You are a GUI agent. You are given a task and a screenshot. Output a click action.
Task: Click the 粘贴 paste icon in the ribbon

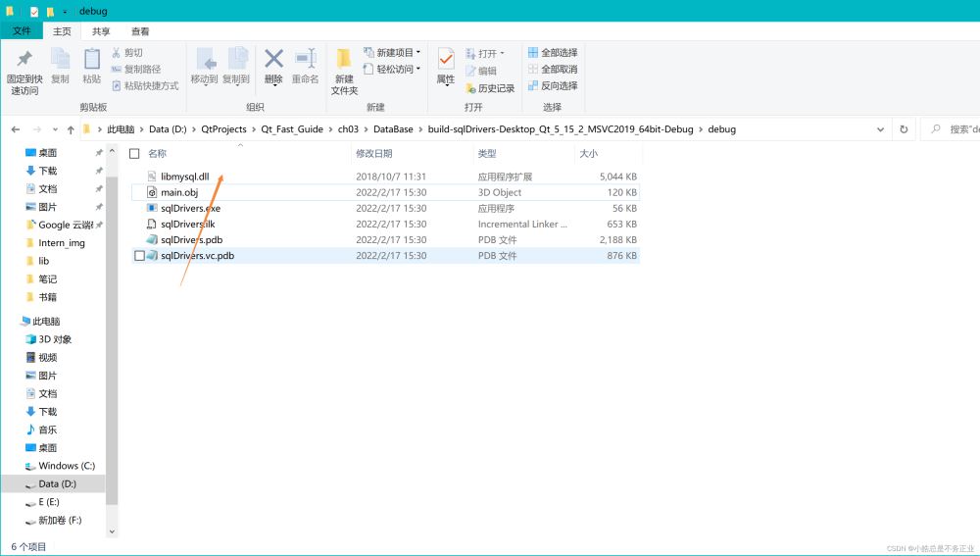pos(91,60)
